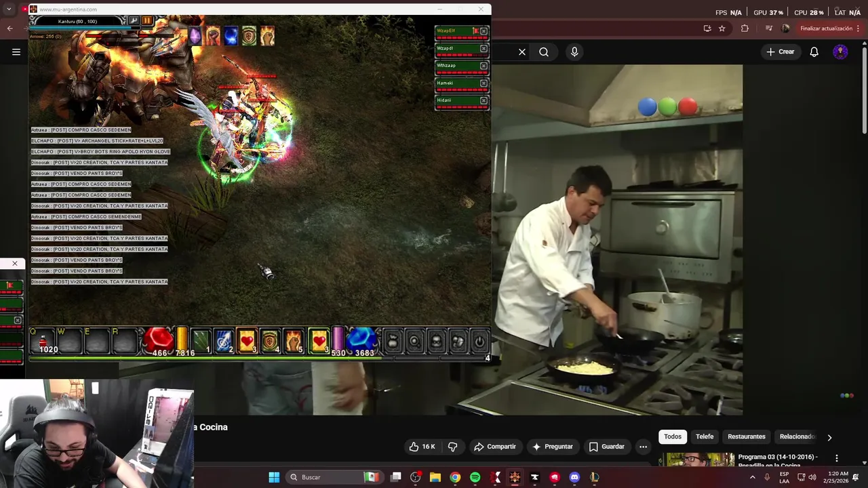Click the Crear button on YouTube
The image size is (868, 488).
tap(781, 52)
